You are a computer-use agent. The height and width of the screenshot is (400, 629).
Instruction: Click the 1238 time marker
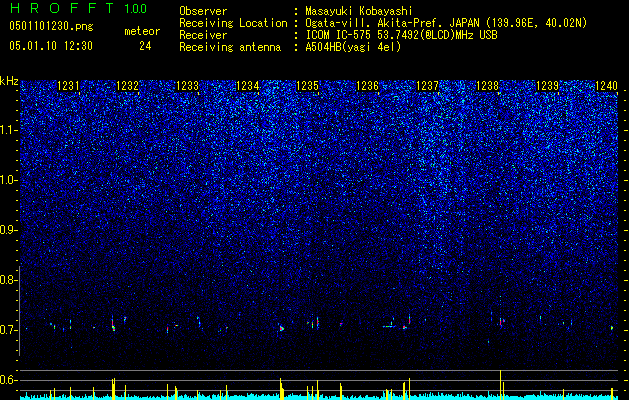(487, 86)
